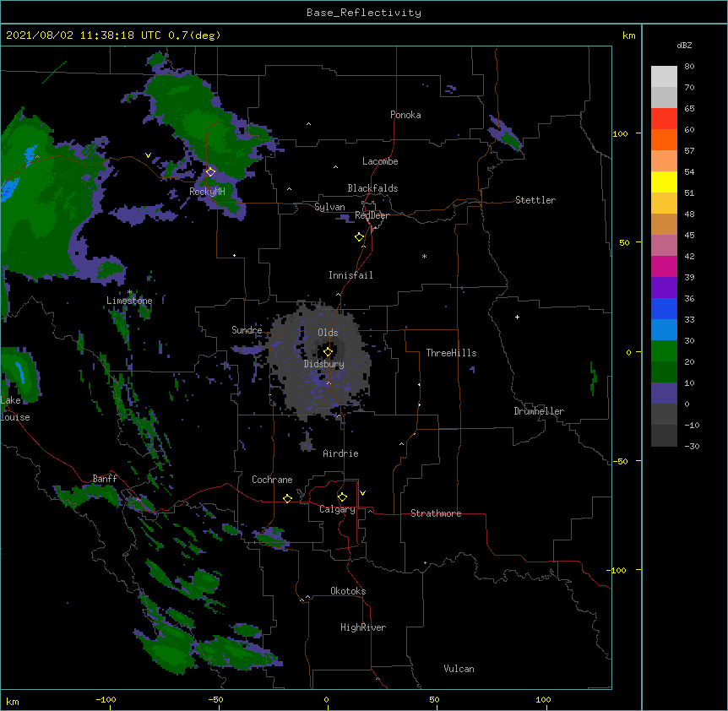Select the orange 60 dBZ legend swatch
This screenshot has width=728, height=711.
(664, 139)
